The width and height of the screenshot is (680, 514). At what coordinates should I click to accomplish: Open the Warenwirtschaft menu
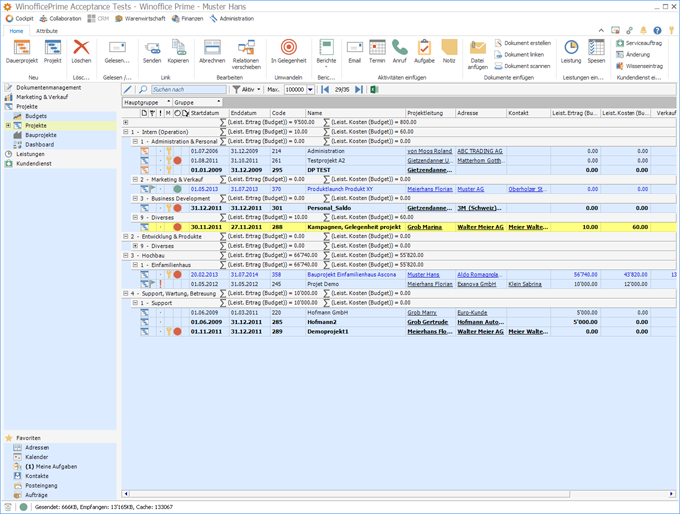tap(140, 19)
